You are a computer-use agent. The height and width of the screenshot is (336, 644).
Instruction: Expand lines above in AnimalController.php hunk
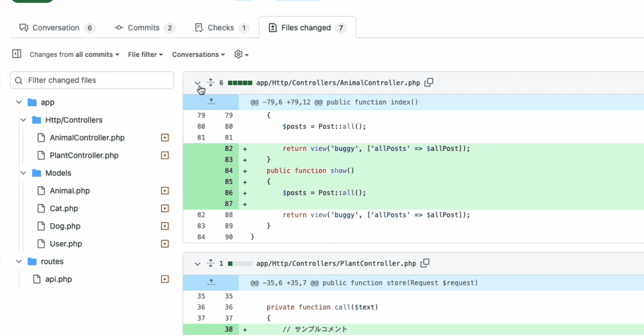(211, 102)
